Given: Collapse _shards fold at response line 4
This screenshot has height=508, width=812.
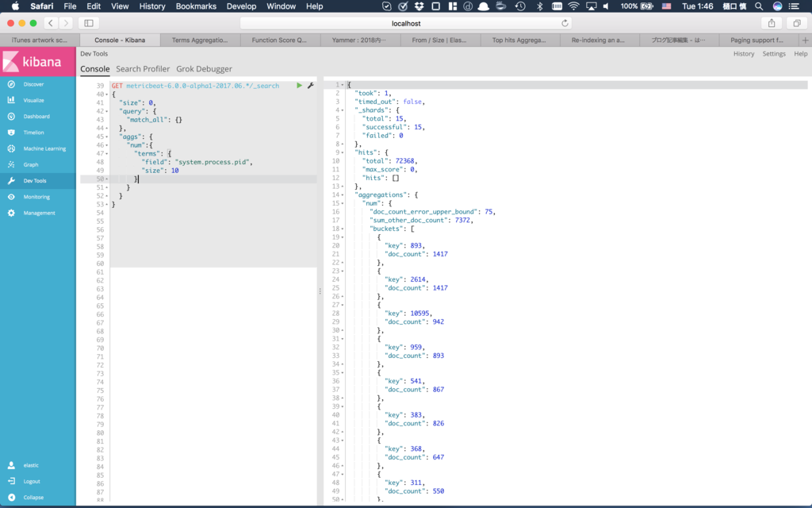Looking at the screenshot, I should (x=343, y=110).
